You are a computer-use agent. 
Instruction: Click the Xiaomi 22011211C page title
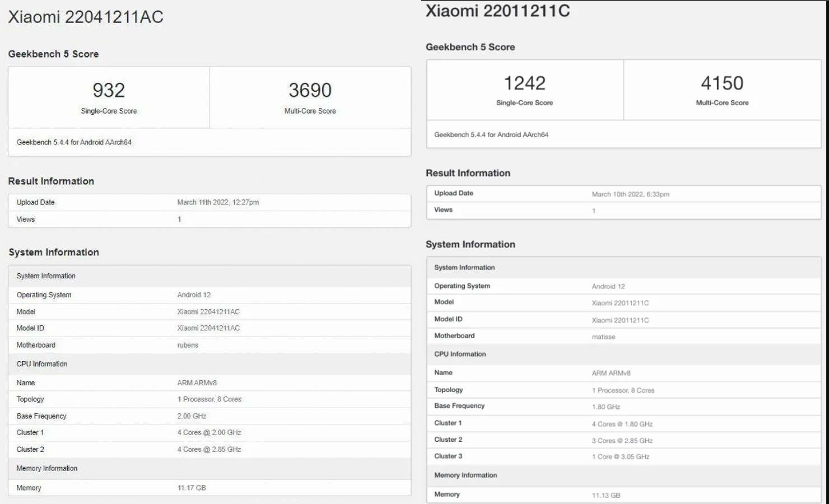point(497,11)
